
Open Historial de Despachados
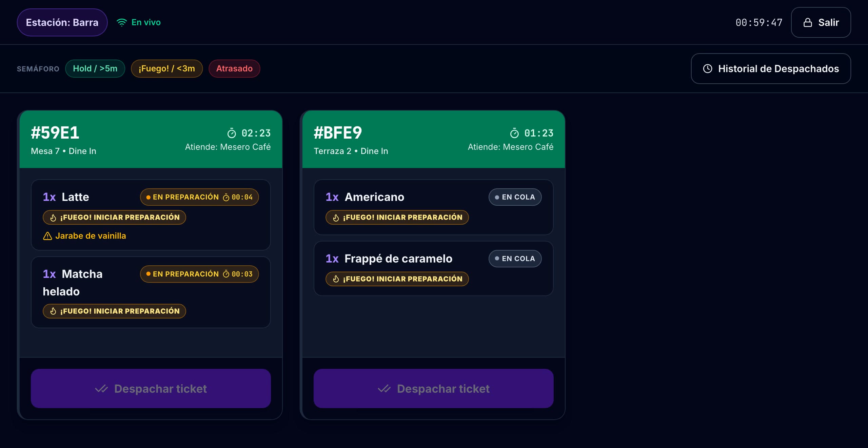771,68
